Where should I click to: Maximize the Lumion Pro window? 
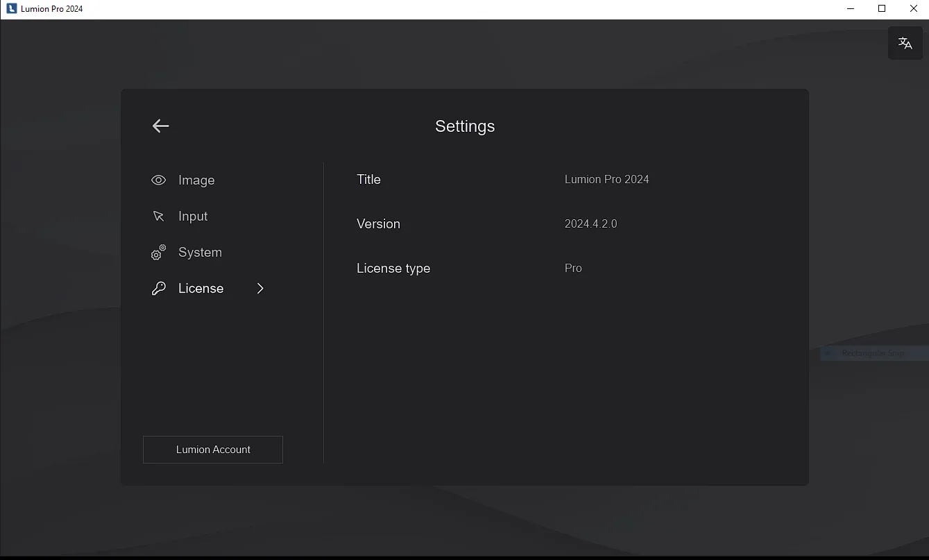[882, 9]
